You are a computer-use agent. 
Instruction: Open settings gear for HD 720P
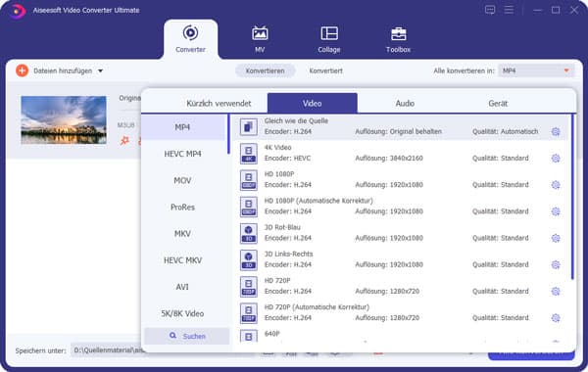(556, 291)
